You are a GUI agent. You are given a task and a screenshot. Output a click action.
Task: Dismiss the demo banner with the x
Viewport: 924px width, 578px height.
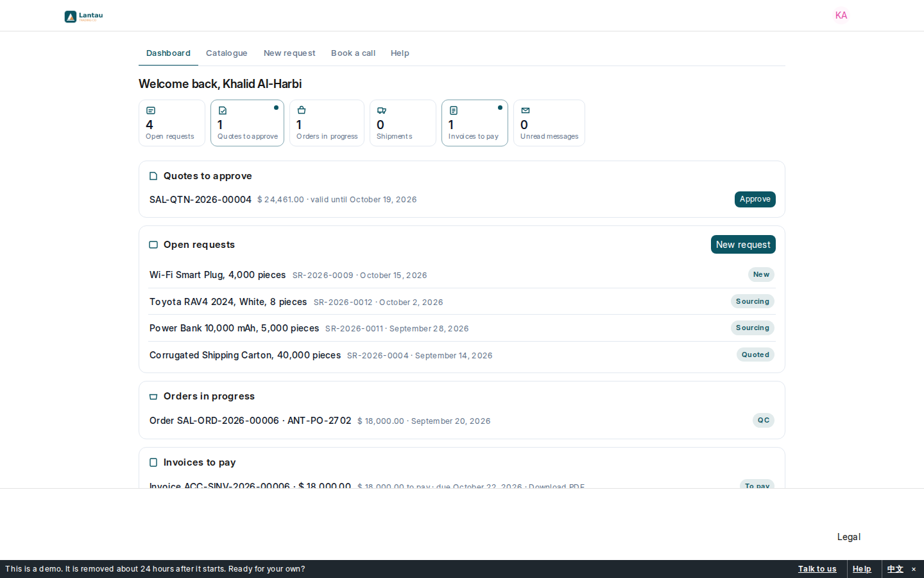pyautogui.click(x=914, y=569)
